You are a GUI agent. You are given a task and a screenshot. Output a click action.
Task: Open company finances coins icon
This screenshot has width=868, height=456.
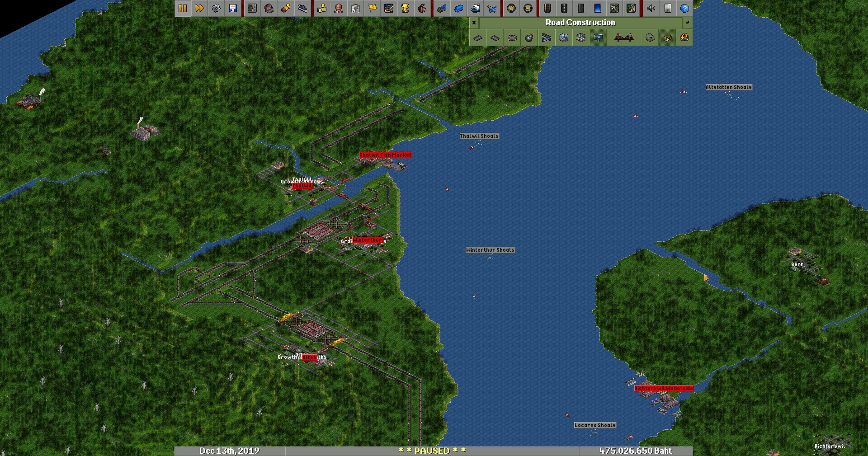(321, 8)
